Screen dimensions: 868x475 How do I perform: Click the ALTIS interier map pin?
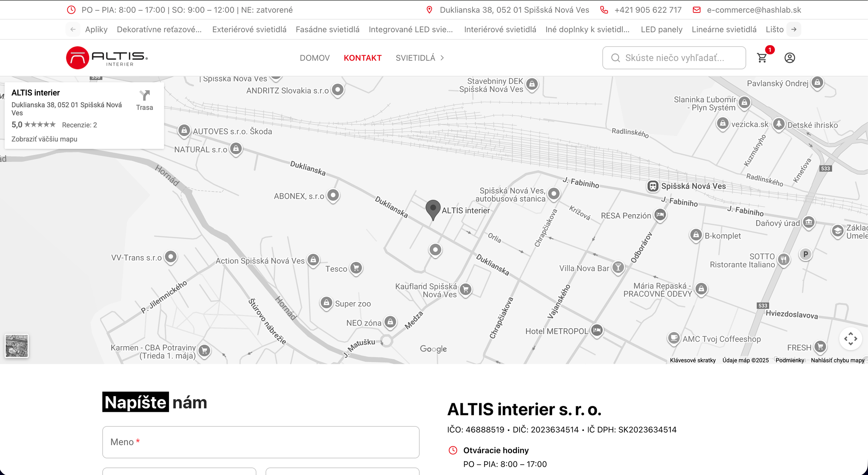433,210
